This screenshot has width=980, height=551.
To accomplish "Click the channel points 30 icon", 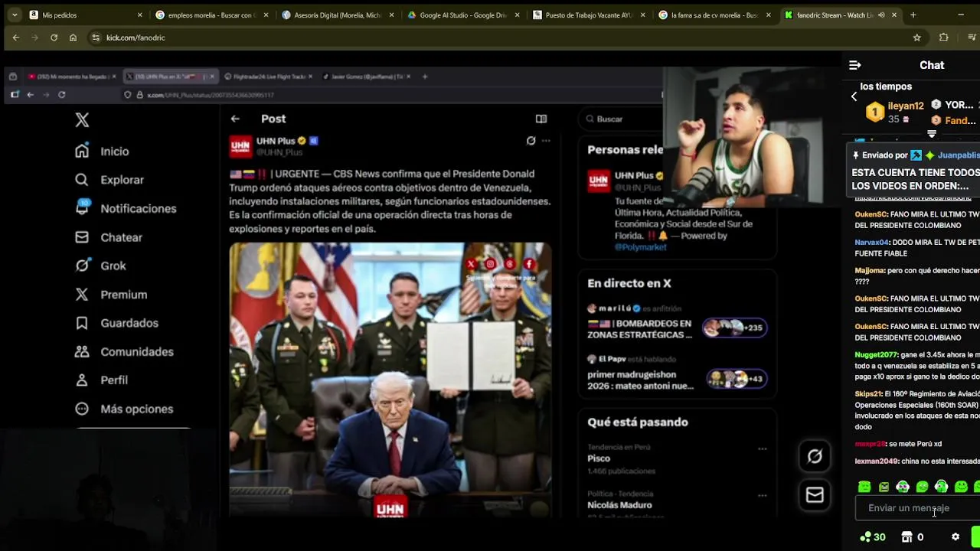I will click(x=866, y=537).
